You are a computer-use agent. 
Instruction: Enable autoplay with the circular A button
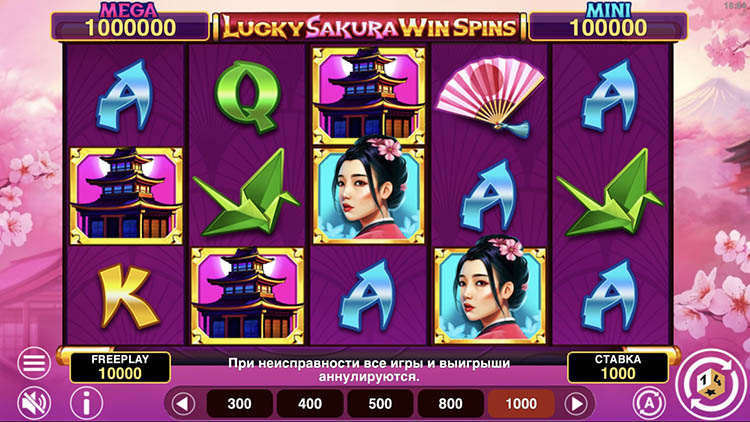pos(649,403)
